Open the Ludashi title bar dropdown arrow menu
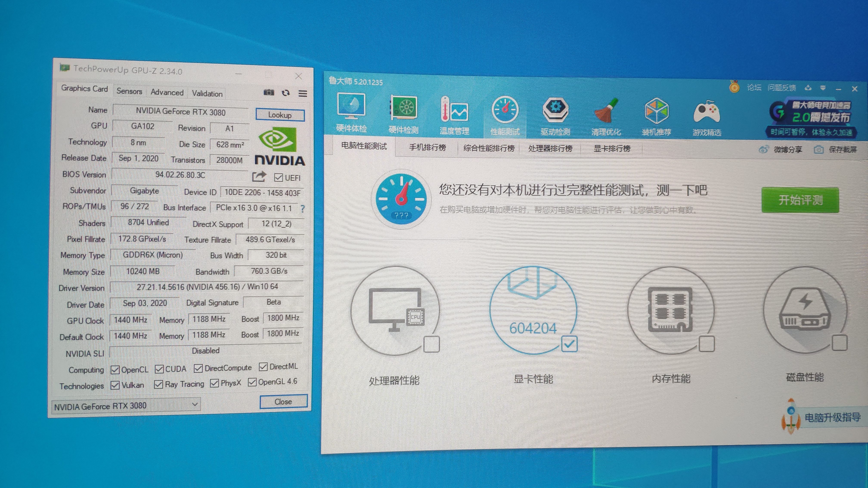The width and height of the screenshot is (868, 488). point(823,88)
